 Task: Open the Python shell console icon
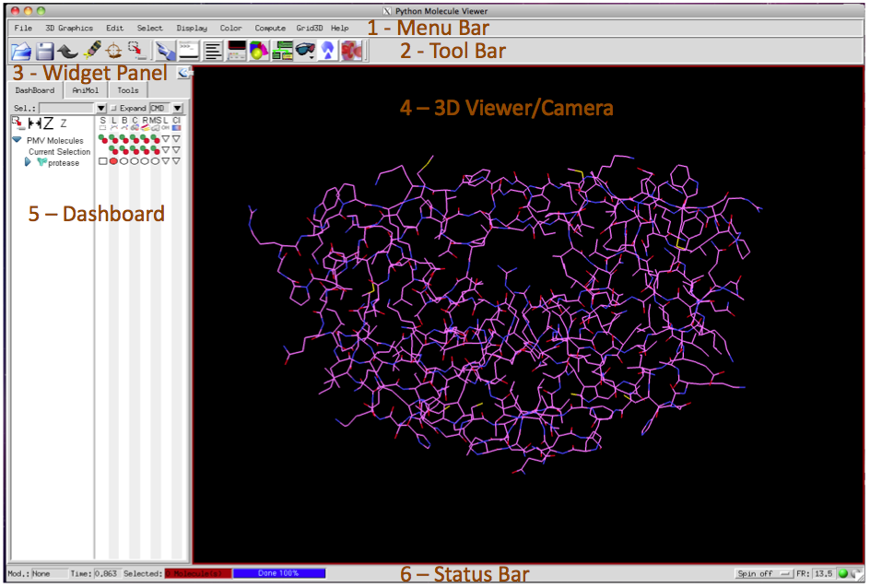click(189, 51)
